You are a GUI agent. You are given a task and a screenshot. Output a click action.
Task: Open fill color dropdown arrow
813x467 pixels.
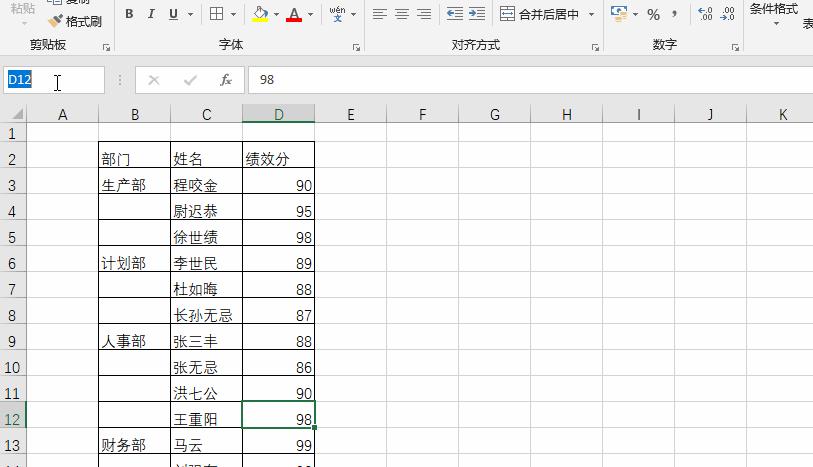coord(276,15)
